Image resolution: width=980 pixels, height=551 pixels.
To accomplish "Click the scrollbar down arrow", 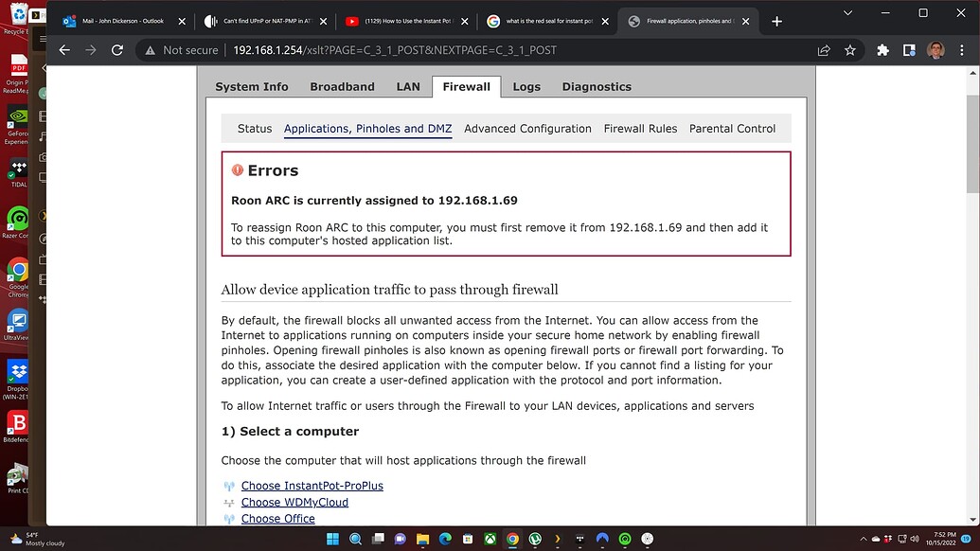I will click(972, 520).
